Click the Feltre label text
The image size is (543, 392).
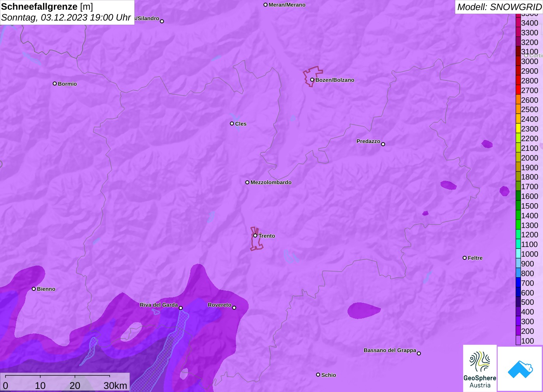tap(475, 258)
